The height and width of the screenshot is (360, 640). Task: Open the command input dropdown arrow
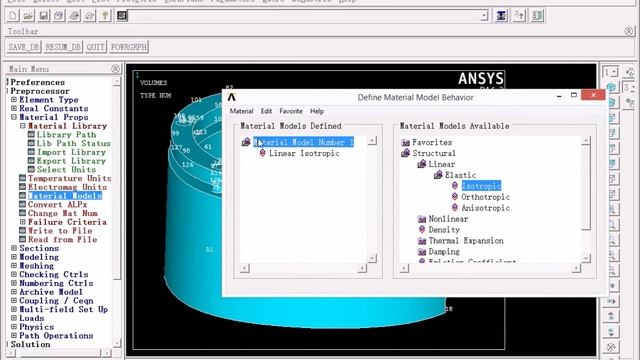484,16
